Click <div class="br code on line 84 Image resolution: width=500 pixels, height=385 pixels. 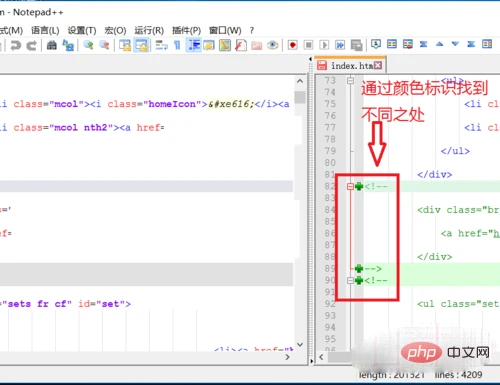pos(458,210)
